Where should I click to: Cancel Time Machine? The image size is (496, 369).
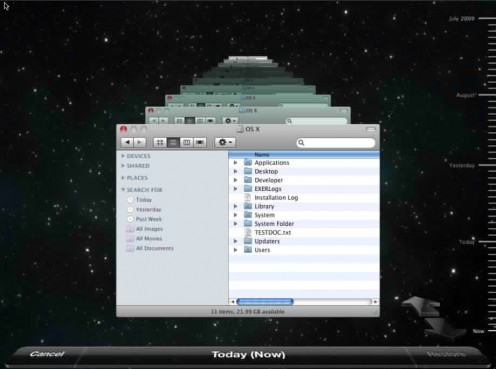(x=47, y=354)
